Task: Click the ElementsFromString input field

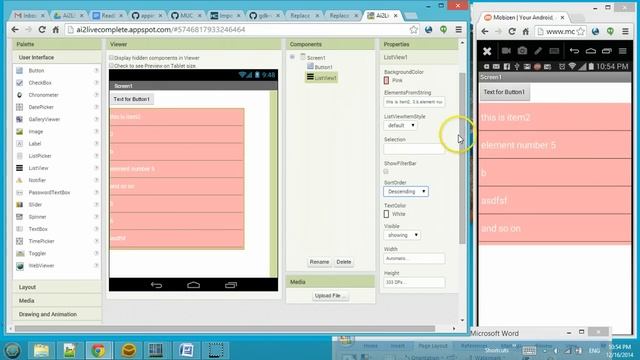Action: tap(414, 102)
